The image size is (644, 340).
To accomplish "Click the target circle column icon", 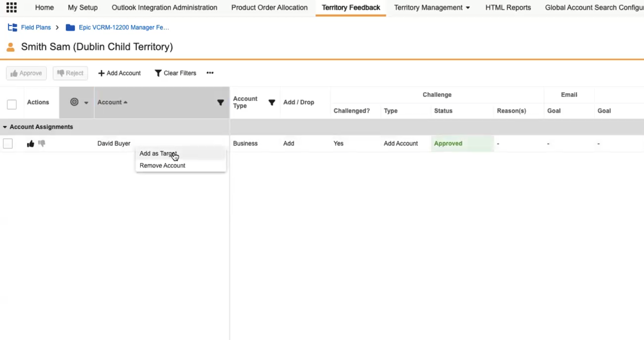I will click(x=74, y=102).
